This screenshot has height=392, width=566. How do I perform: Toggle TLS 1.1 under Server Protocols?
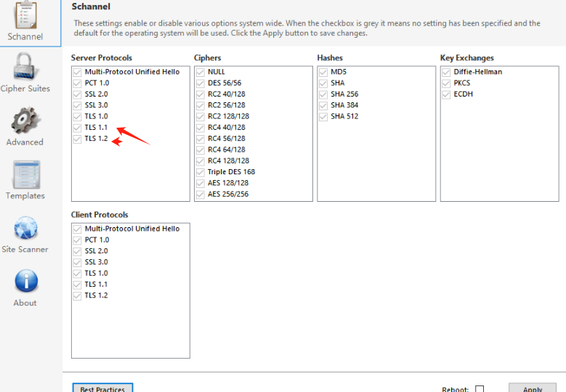(x=78, y=128)
